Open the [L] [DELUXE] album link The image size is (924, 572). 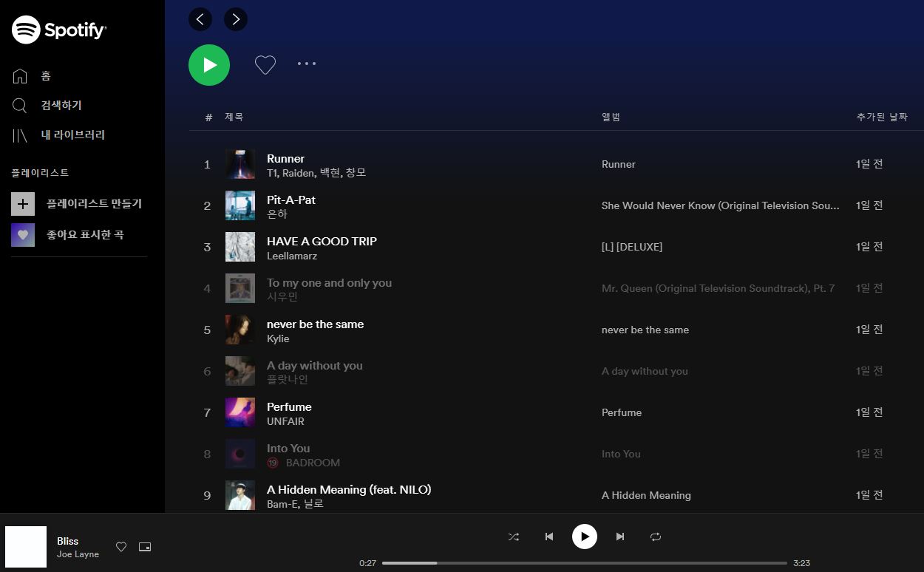[x=632, y=247]
